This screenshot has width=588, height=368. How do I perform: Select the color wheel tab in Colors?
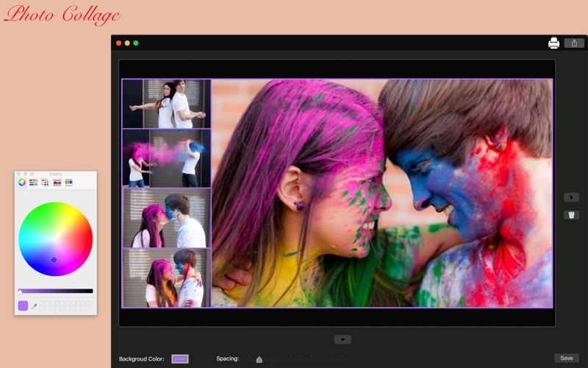22,182
